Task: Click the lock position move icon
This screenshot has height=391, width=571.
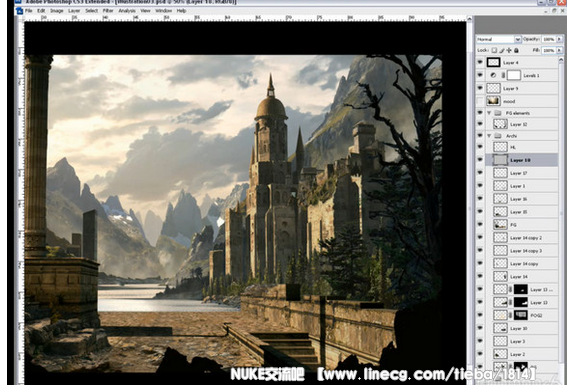Action: point(509,51)
